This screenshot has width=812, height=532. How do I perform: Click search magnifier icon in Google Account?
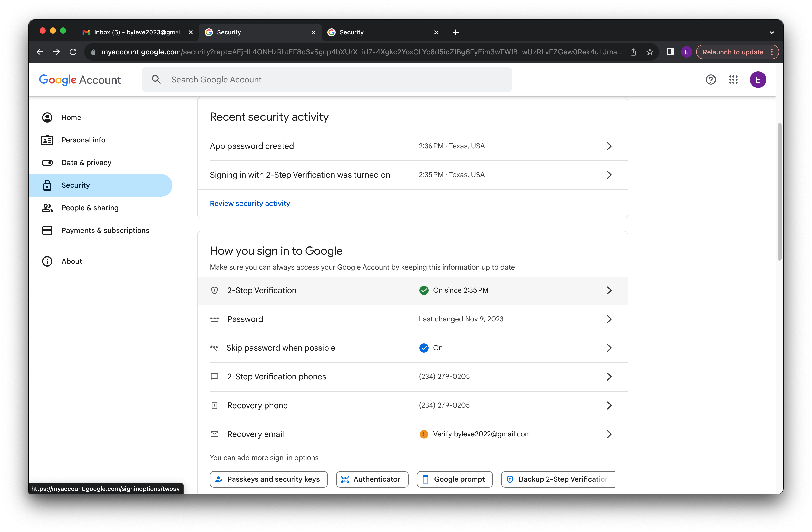[156, 80]
